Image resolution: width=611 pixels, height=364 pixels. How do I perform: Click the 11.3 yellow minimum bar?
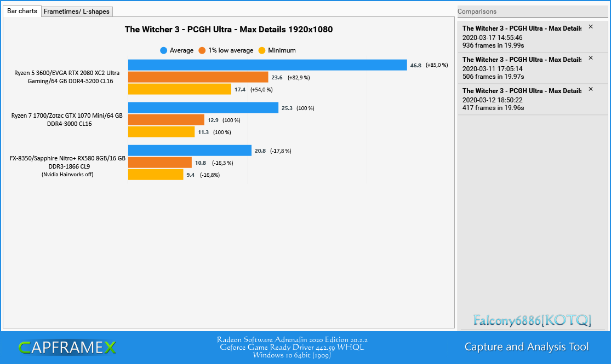tap(161, 132)
